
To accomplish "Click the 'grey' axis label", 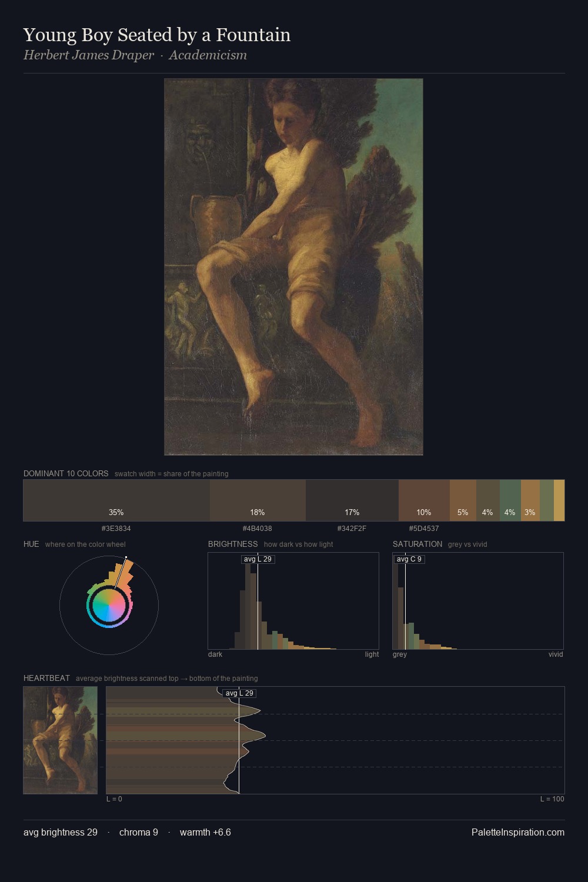I will (400, 654).
